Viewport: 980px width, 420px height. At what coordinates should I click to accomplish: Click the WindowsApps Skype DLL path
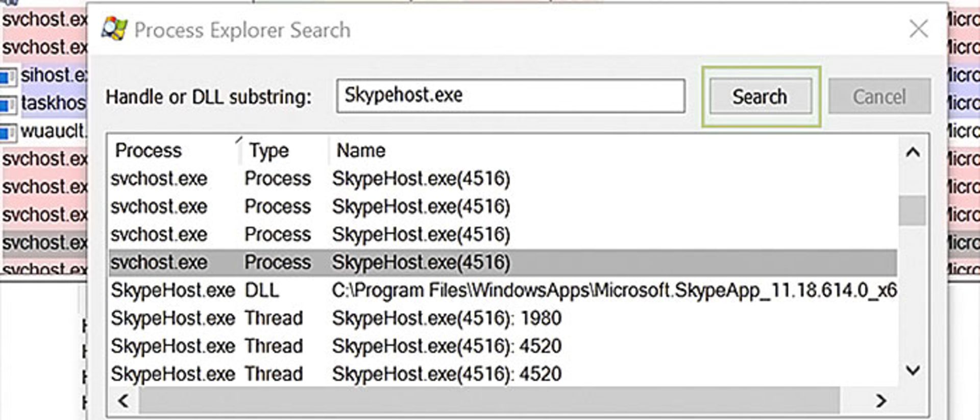(614, 290)
